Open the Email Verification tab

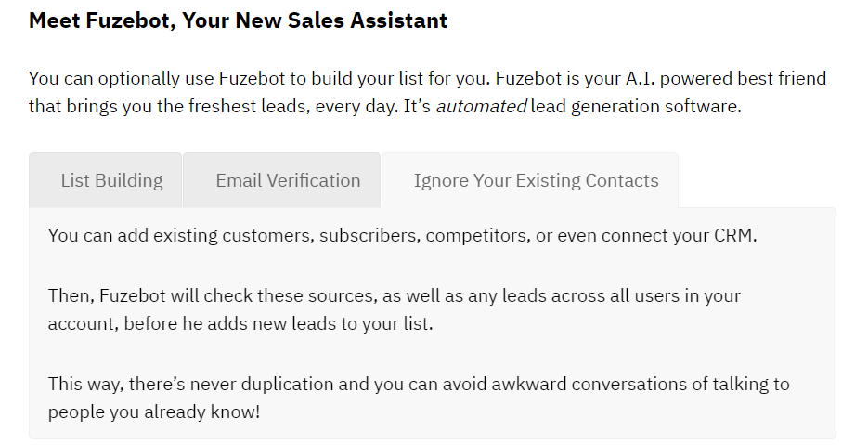[x=282, y=180]
